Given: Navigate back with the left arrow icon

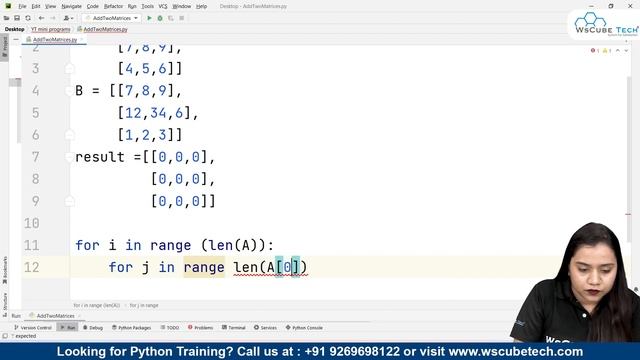Looking at the screenshot, I should [x=41, y=18].
